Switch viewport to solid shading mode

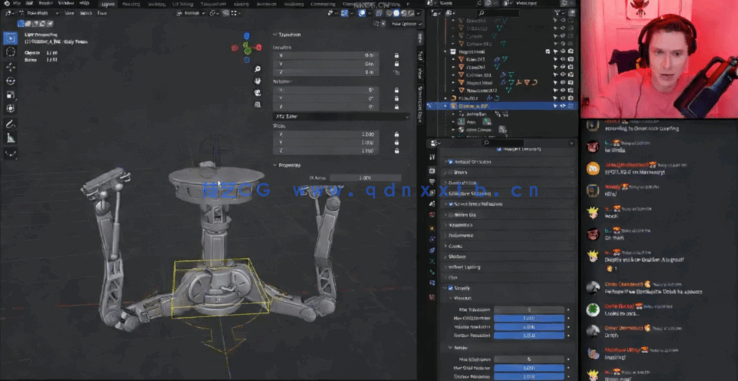coord(396,13)
